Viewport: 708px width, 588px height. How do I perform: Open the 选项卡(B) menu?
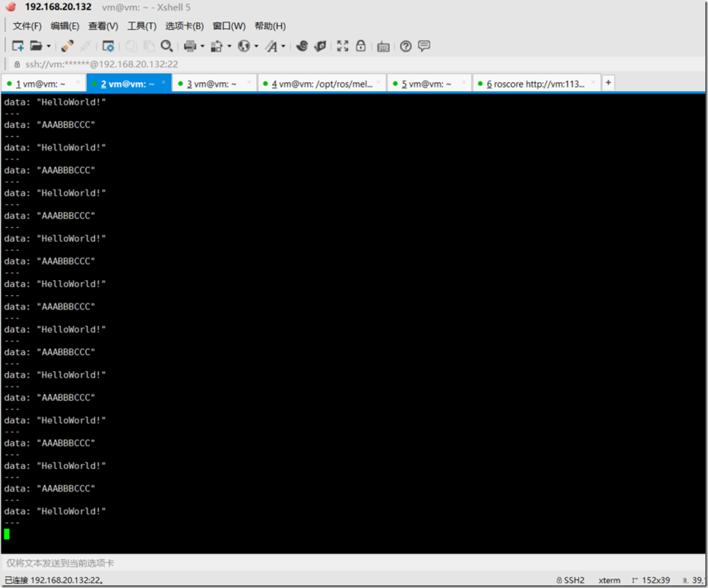point(185,26)
